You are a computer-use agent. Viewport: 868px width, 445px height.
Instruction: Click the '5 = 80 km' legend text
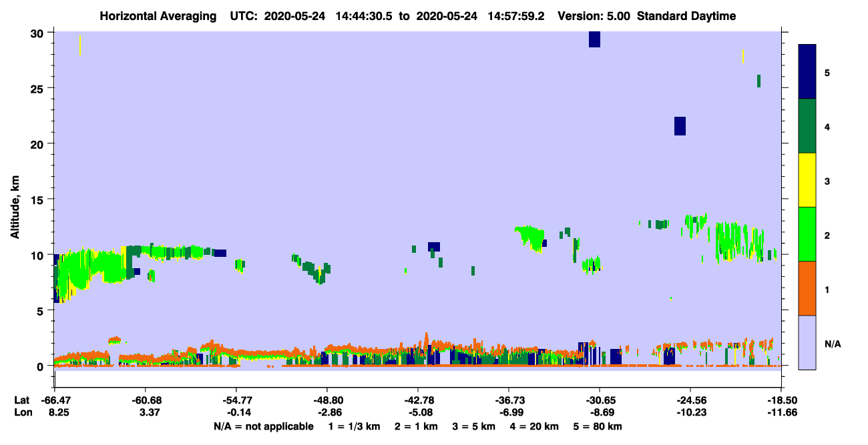[597, 426]
